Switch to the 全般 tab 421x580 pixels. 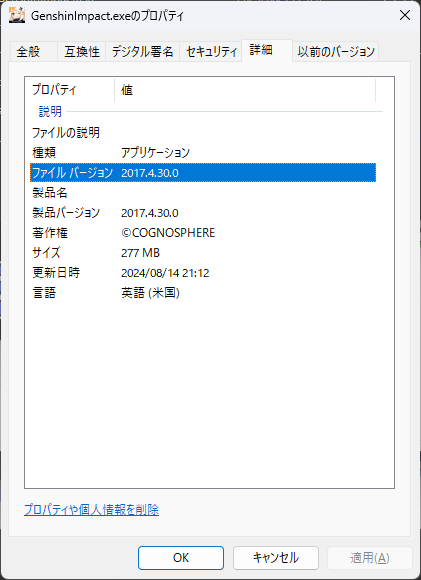tap(34, 51)
